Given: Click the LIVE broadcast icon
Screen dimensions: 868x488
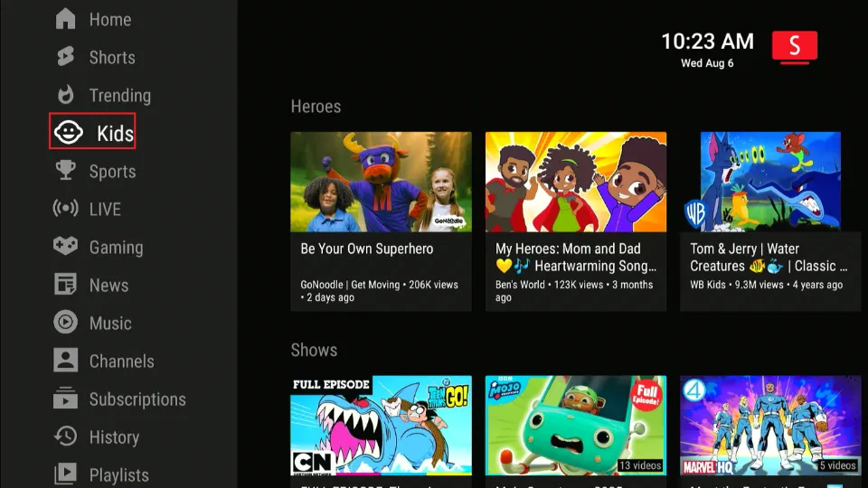Looking at the screenshot, I should 65,209.
